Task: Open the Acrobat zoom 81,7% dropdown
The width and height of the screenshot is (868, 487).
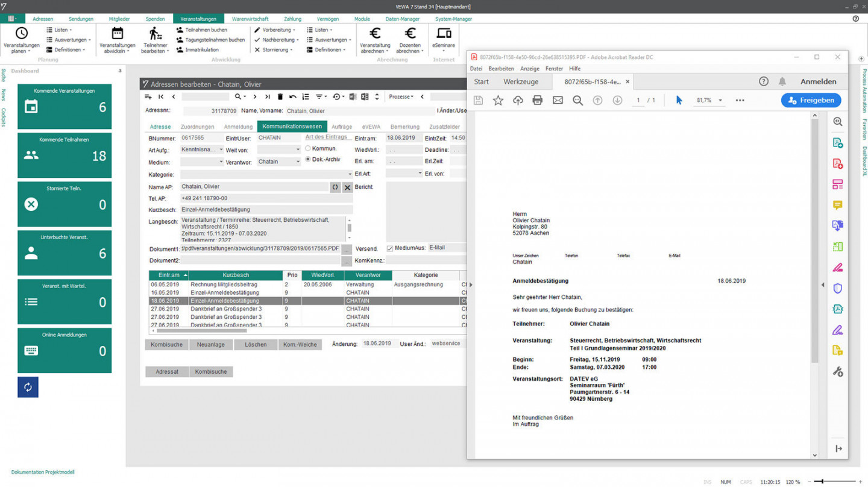Action: coord(720,101)
